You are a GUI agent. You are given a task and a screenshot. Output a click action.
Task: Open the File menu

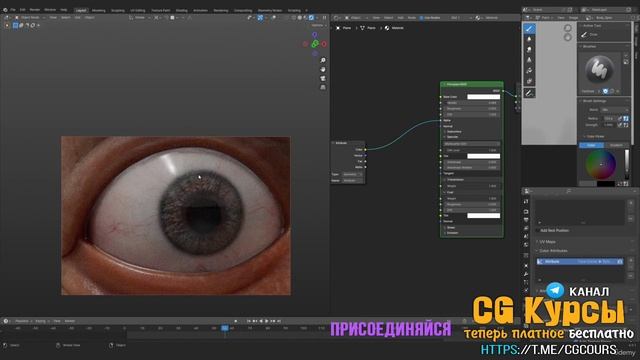(13, 10)
